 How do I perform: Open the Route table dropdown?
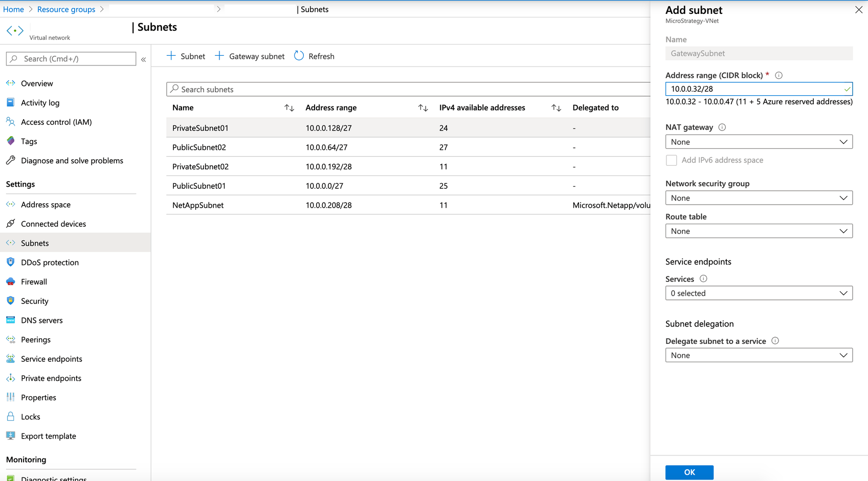[759, 231]
